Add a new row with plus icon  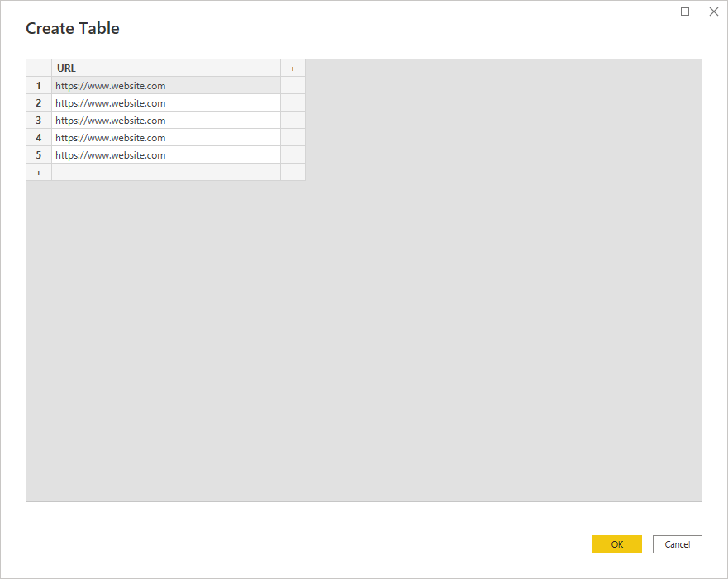[x=39, y=172]
